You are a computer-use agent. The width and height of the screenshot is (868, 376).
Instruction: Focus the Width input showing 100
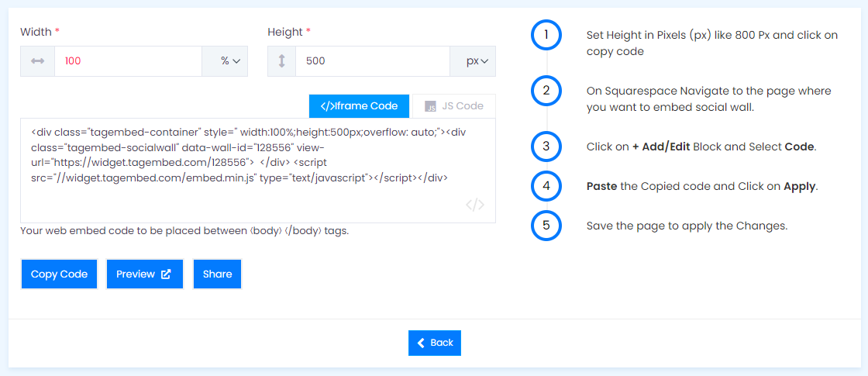(128, 61)
